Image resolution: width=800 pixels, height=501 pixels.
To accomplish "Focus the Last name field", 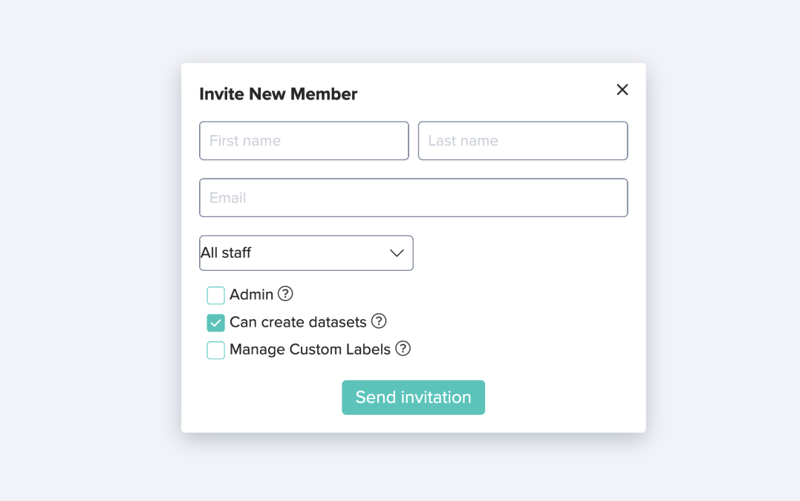I will pos(523,141).
